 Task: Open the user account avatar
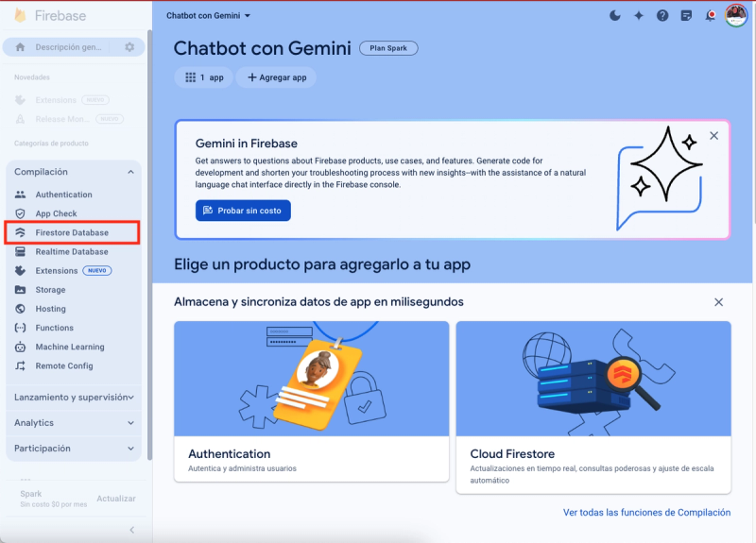pos(736,15)
